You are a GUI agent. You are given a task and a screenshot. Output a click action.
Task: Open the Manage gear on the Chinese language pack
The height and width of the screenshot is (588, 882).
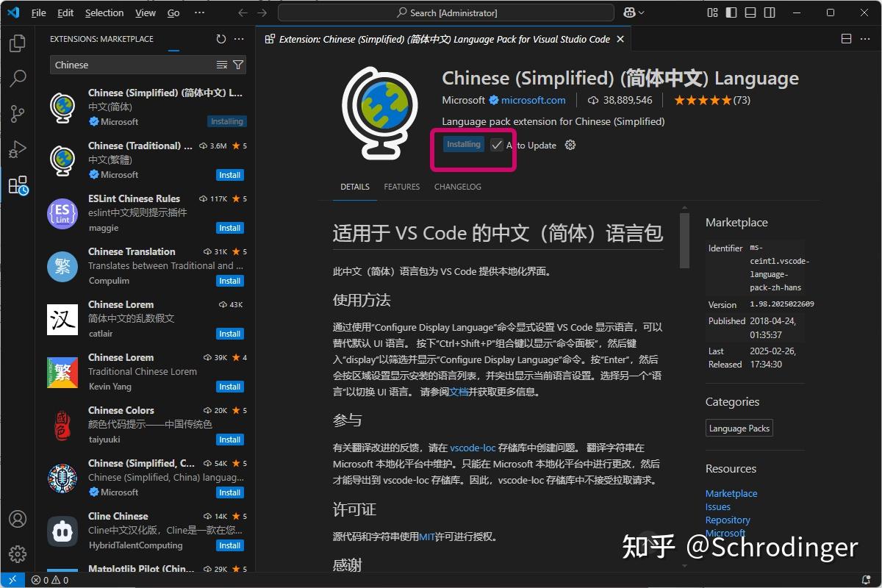pyautogui.click(x=570, y=145)
